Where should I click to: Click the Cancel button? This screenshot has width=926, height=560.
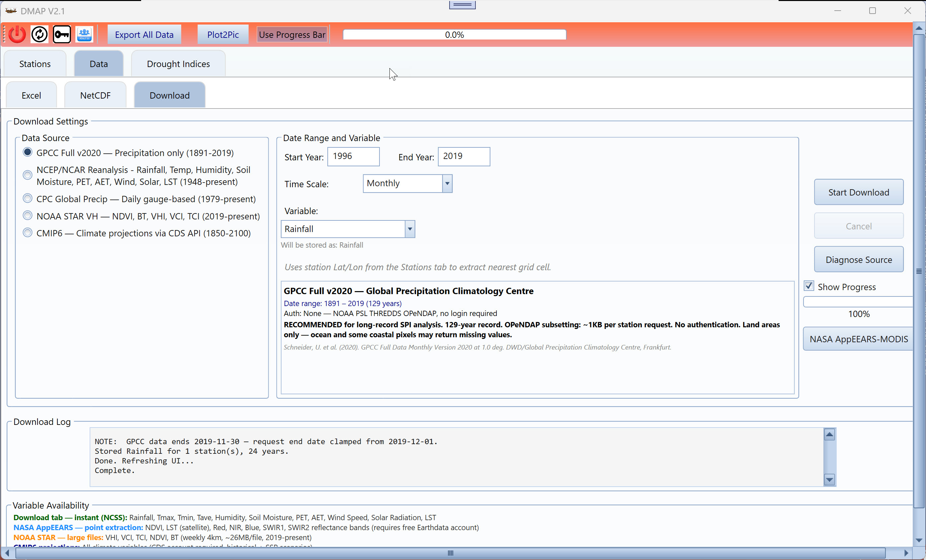(x=859, y=226)
